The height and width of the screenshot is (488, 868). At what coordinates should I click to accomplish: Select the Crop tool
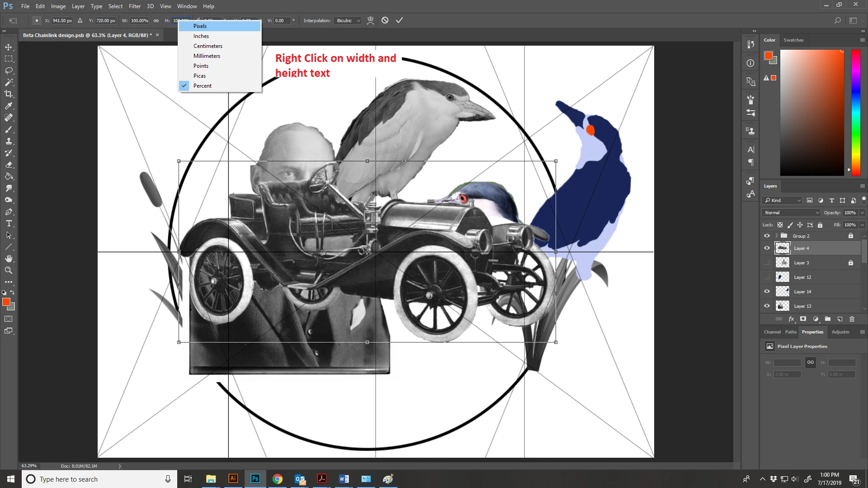[x=9, y=94]
